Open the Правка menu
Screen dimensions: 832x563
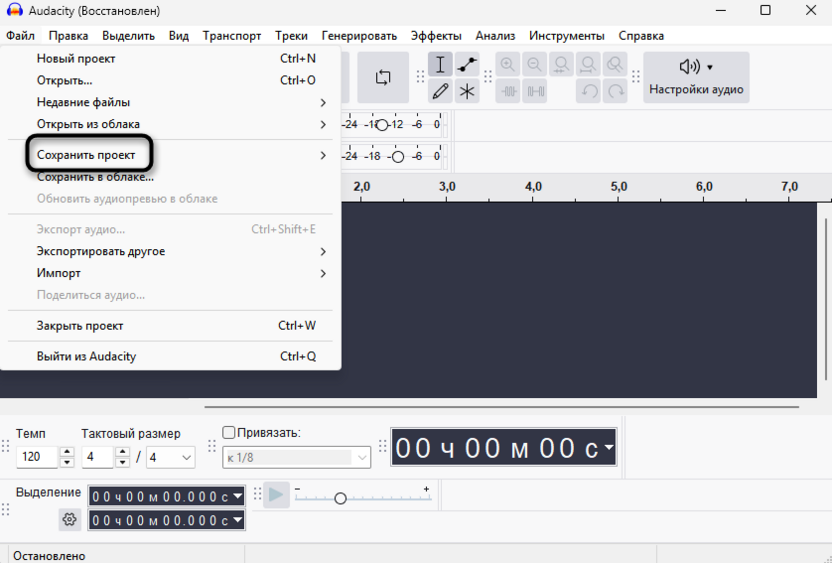coord(68,36)
